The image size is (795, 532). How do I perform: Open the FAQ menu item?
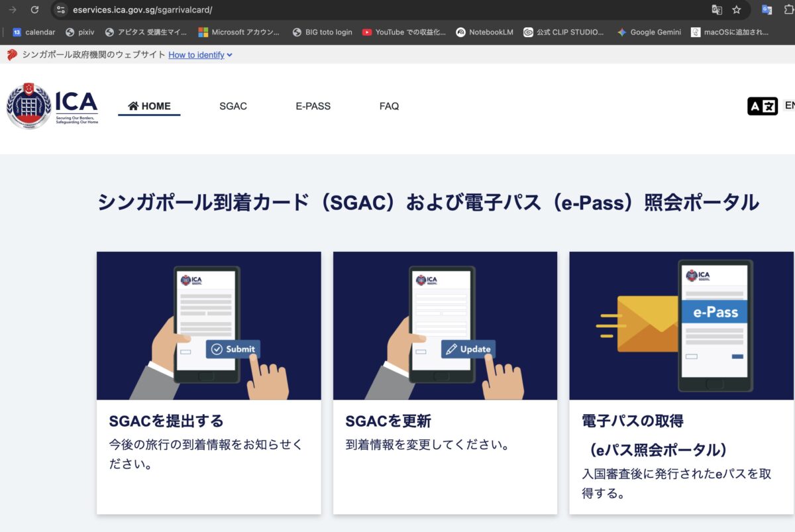point(390,106)
